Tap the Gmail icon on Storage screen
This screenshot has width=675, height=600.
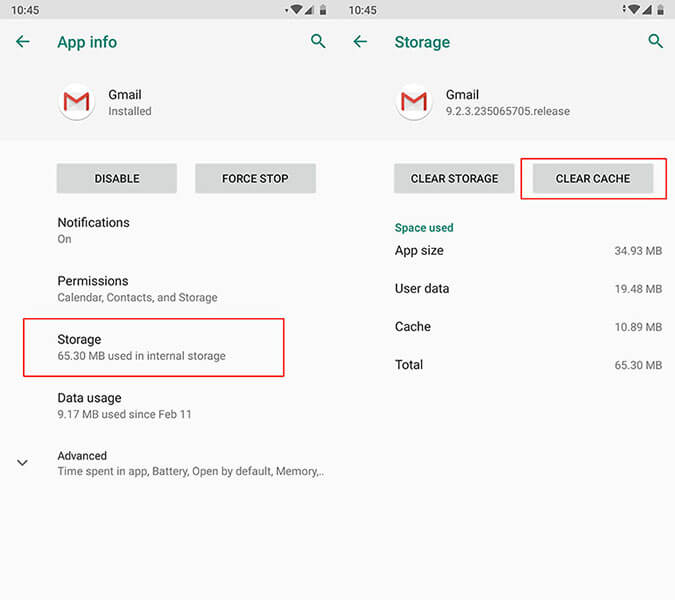(414, 102)
